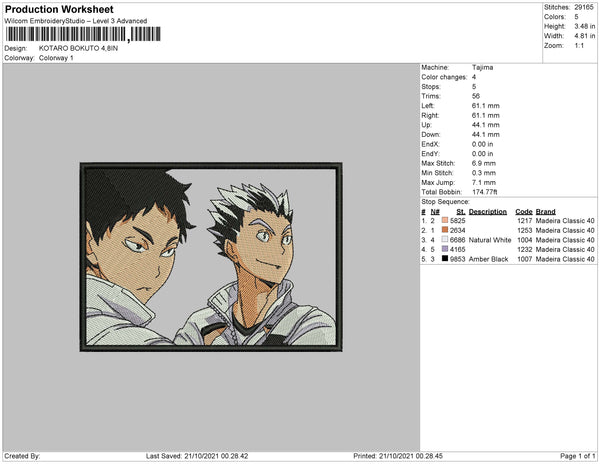Click the Created By label
The width and height of the screenshot is (600, 464).
coord(22,456)
